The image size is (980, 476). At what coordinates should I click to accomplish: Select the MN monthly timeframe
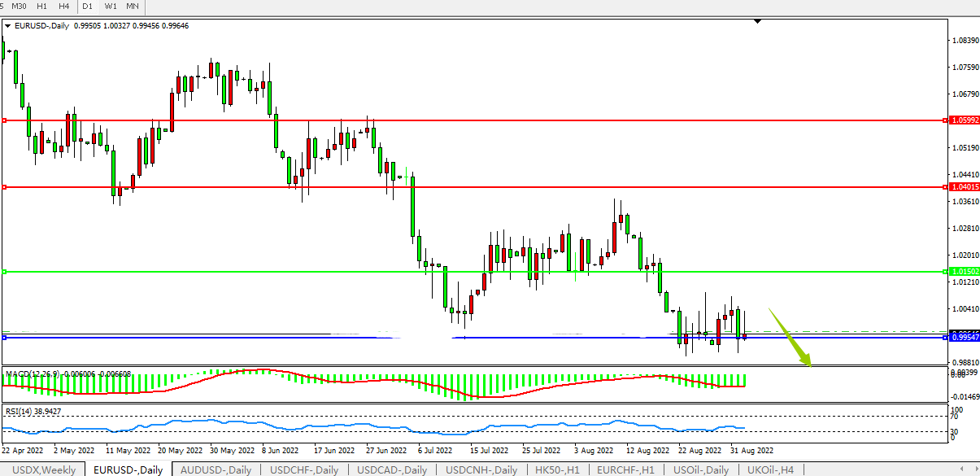tap(133, 7)
